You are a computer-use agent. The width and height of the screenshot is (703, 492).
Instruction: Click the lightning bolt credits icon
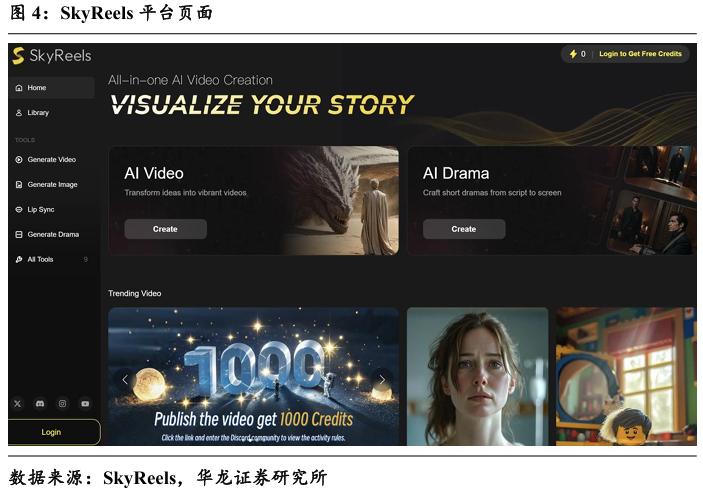(x=573, y=54)
